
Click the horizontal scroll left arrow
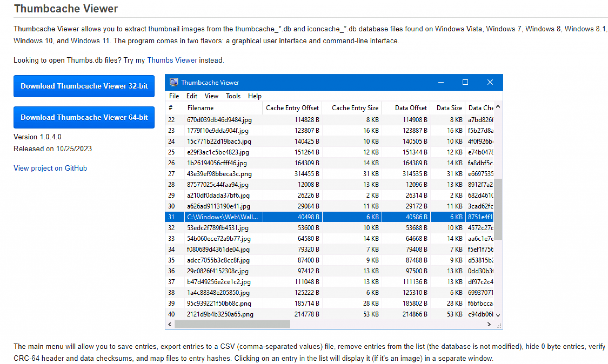point(170,324)
